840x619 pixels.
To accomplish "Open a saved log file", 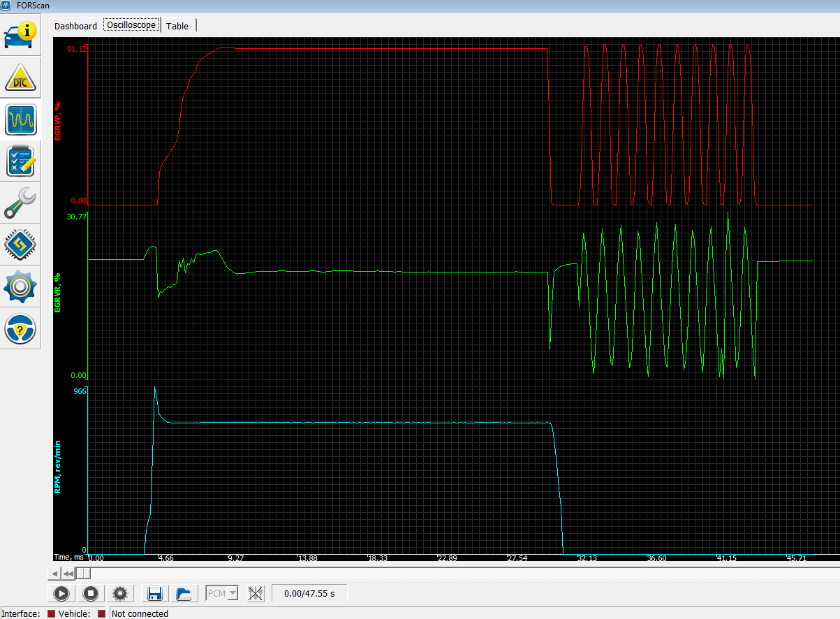I will click(184, 594).
